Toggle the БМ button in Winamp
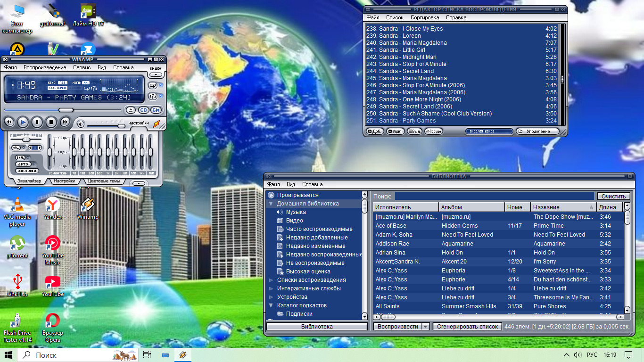Screen dimensions: 644x362 point(156,110)
